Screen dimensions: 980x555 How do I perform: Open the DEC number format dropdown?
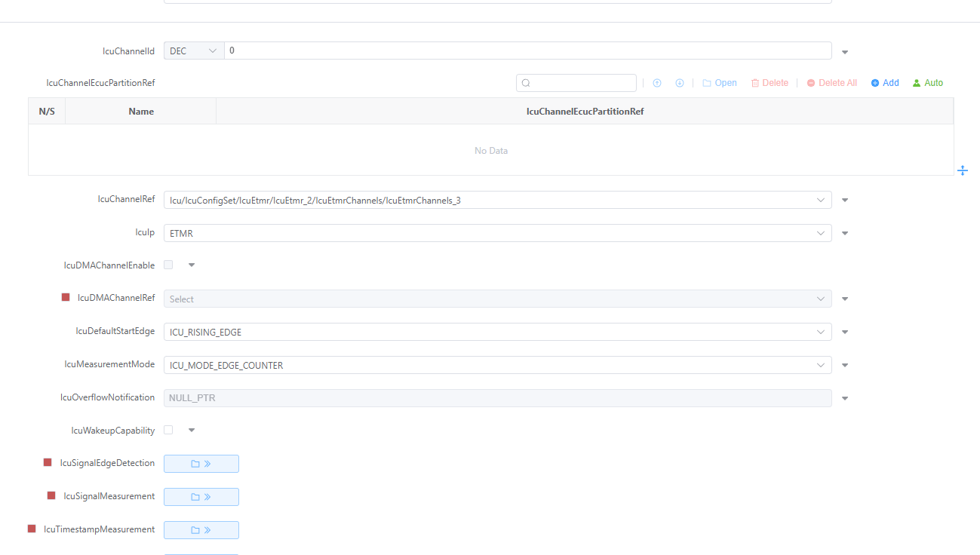click(x=194, y=51)
